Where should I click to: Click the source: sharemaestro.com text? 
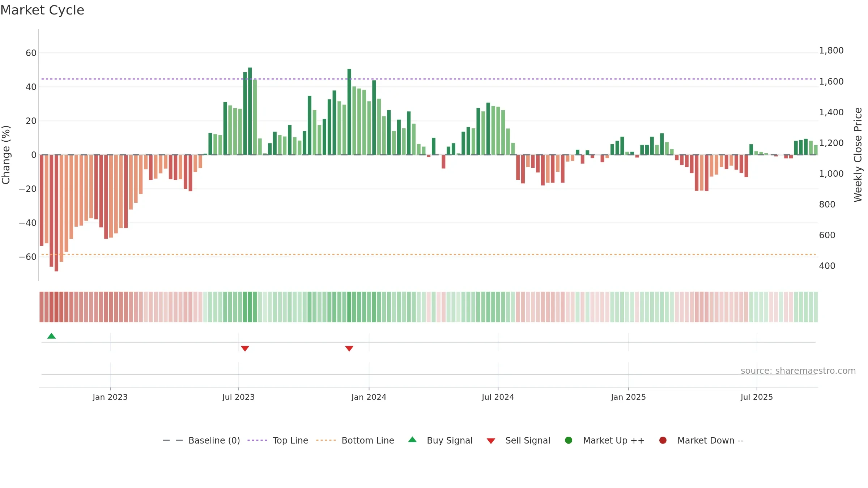pos(798,371)
